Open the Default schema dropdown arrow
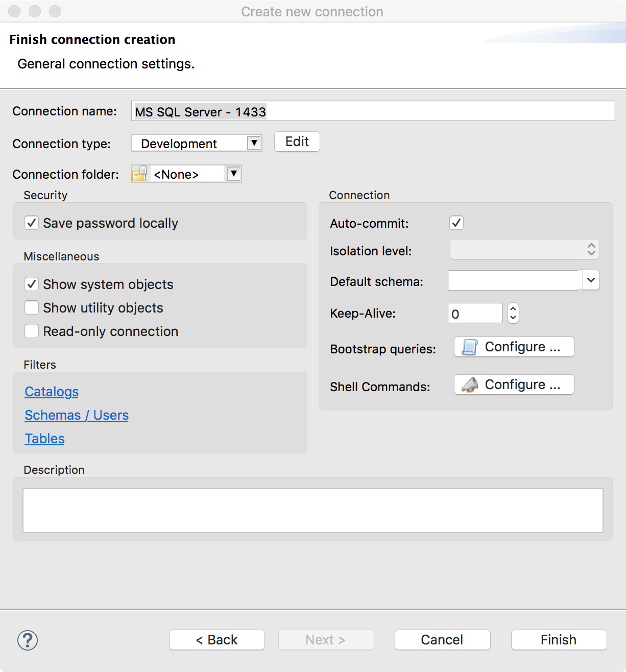The image size is (626, 672). [591, 280]
